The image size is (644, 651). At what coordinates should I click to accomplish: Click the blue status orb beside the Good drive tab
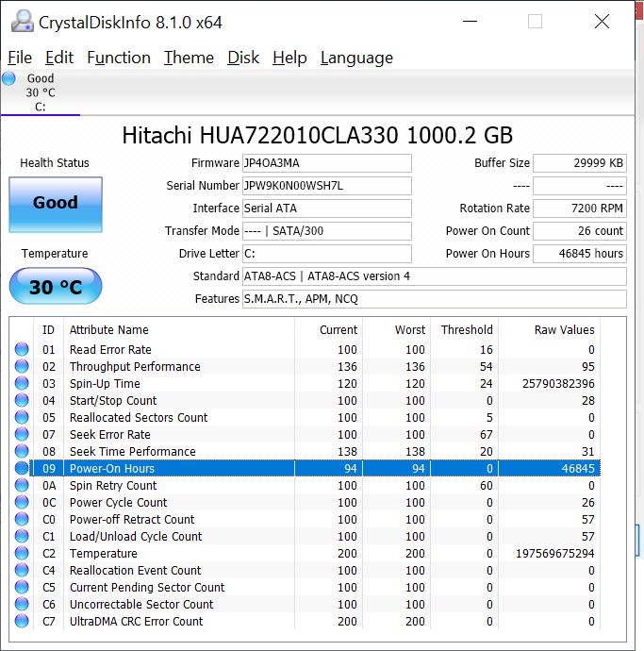[x=8, y=78]
